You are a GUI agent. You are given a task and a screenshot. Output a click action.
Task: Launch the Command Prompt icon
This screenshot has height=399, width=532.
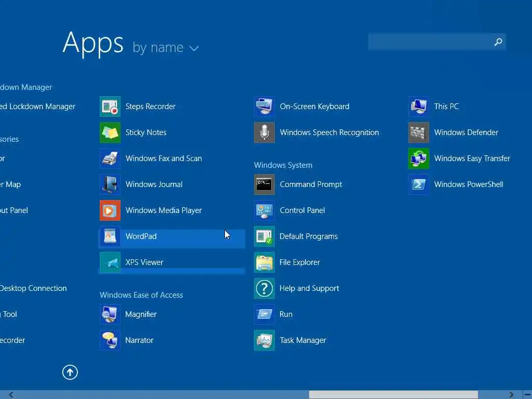264,184
